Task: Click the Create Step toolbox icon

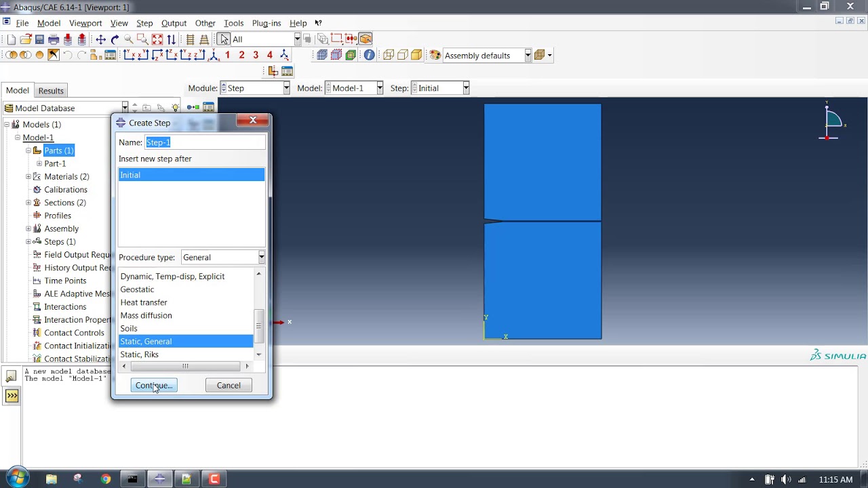Action: (x=193, y=107)
